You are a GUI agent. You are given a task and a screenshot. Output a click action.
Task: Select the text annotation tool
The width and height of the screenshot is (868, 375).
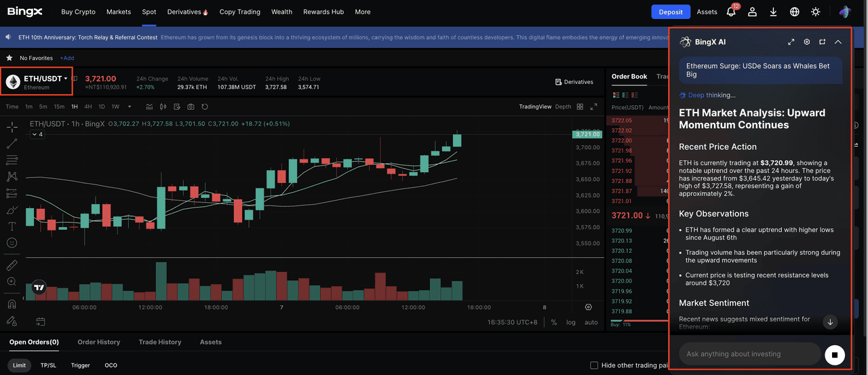coord(12,226)
